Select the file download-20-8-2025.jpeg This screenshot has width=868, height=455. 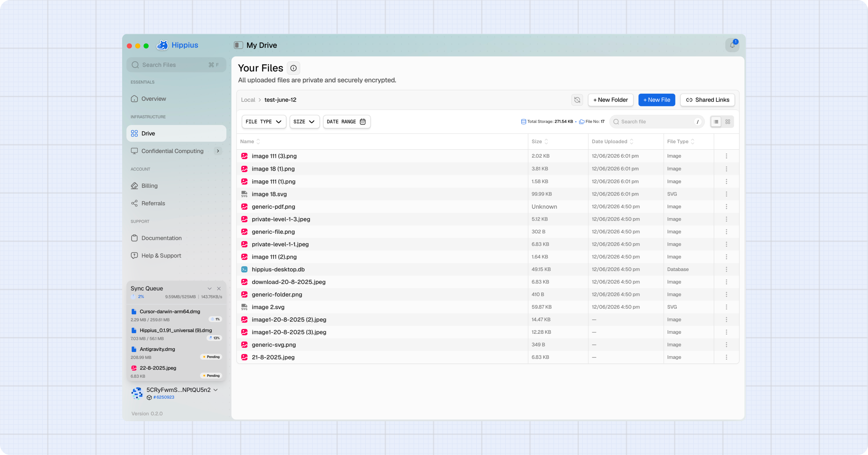pyautogui.click(x=288, y=282)
